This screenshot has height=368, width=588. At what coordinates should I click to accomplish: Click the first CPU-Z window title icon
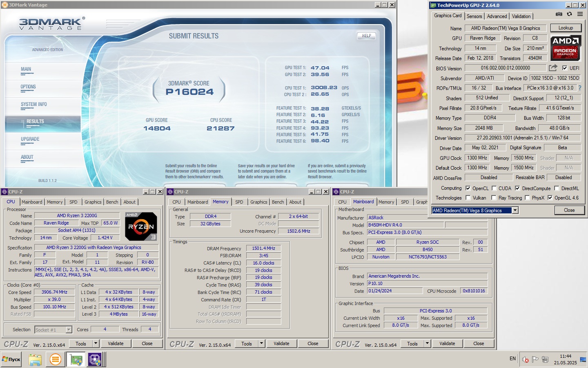click(4, 191)
